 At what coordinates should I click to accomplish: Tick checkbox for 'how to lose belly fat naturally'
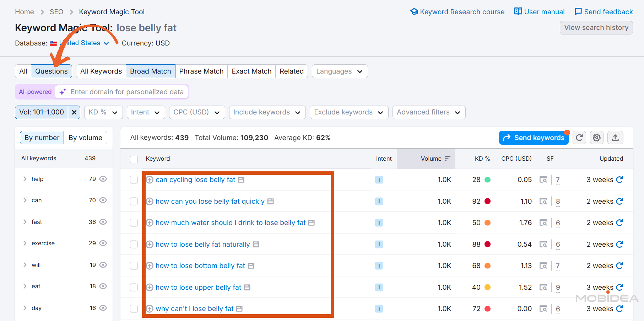pyautogui.click(x=134, y=245)
